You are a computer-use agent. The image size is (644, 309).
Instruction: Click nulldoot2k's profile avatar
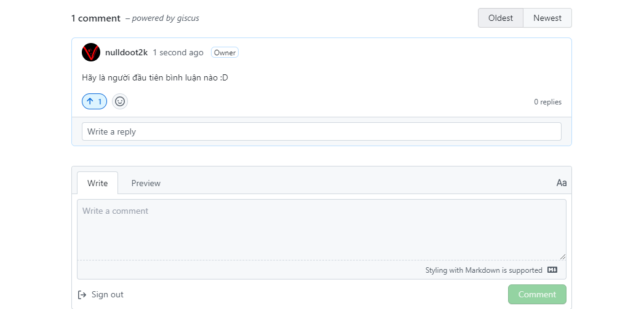point(91,53)
